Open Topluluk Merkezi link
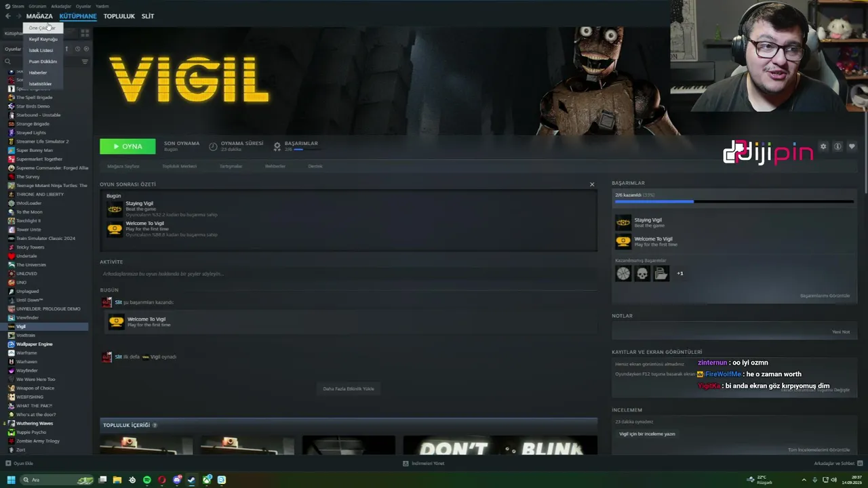Viewport: 868px width, 488px height. point(180,166)
